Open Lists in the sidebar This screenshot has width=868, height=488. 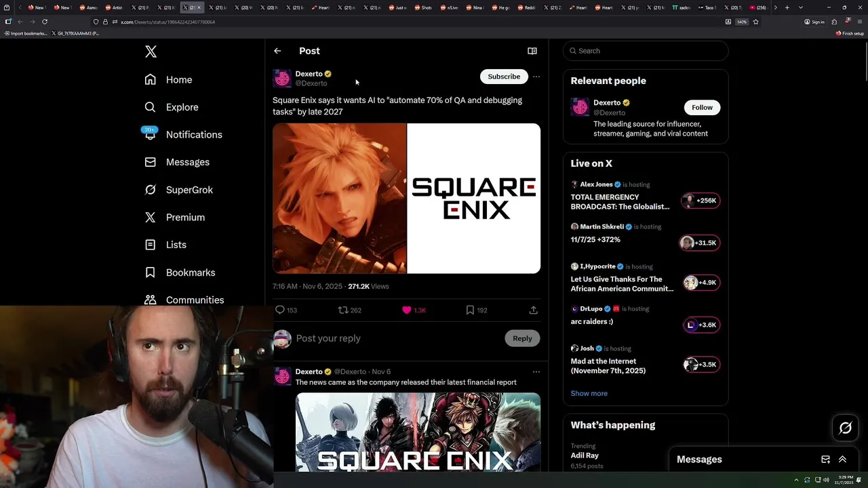click(165, 245)
